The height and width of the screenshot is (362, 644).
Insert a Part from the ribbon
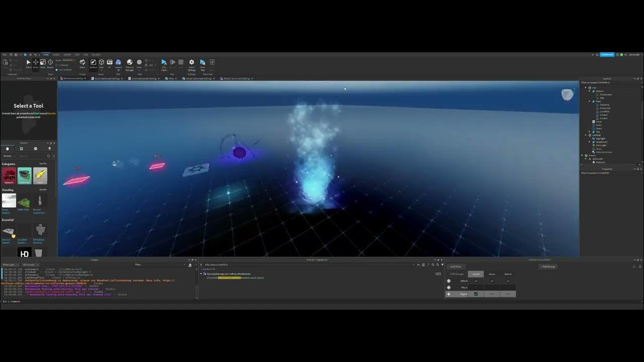coord(102,63)
